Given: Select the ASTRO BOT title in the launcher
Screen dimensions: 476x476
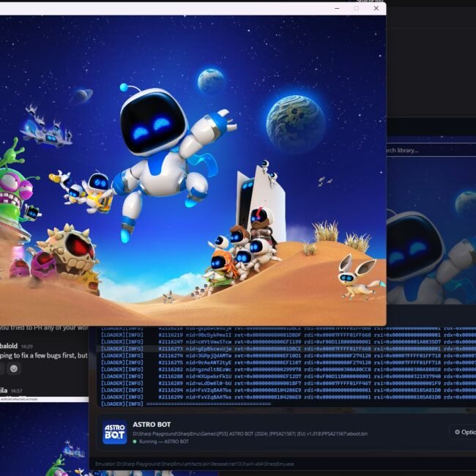Looking at the screenshot, I should 152,425.
